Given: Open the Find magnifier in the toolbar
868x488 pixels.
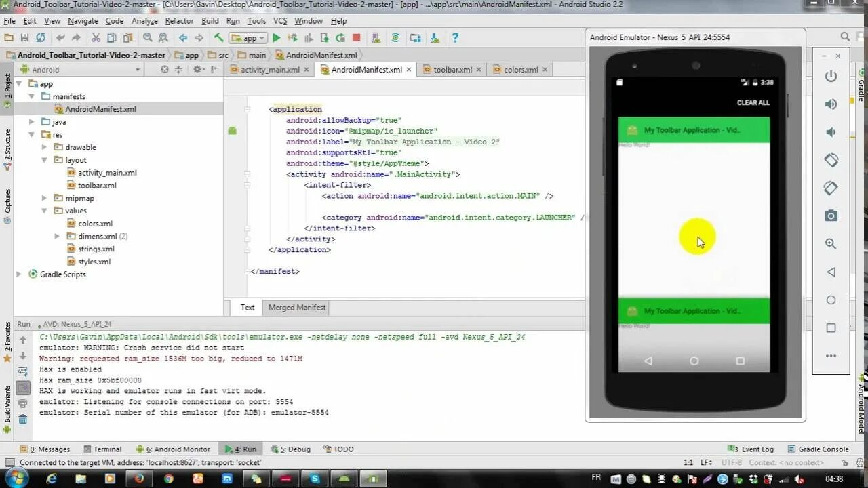Looking at the screenshot, I should (x=149, y=38).
